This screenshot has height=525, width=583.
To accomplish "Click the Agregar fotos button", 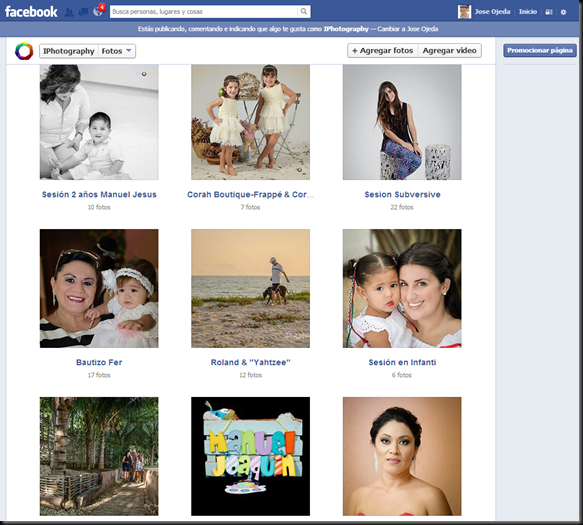I will (x=383, y=51).
